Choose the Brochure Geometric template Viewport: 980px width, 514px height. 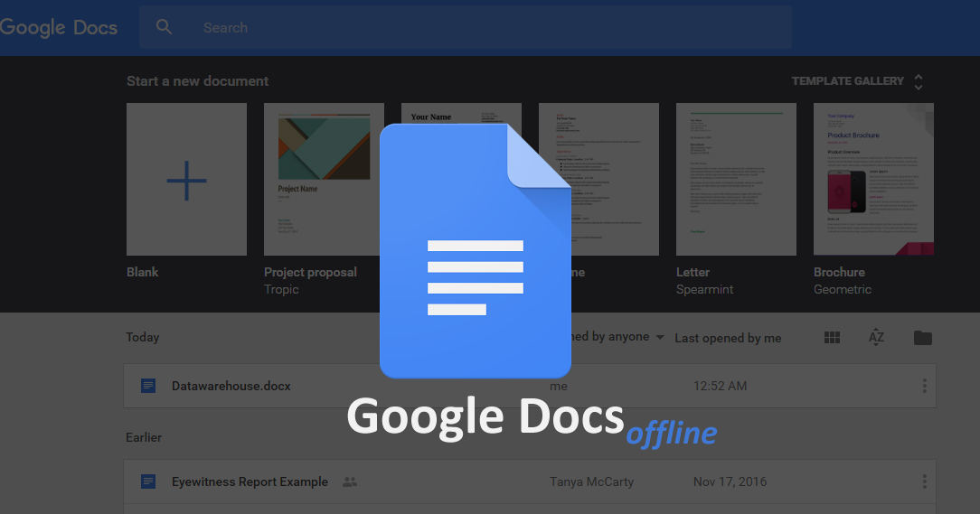pos(873,179)
